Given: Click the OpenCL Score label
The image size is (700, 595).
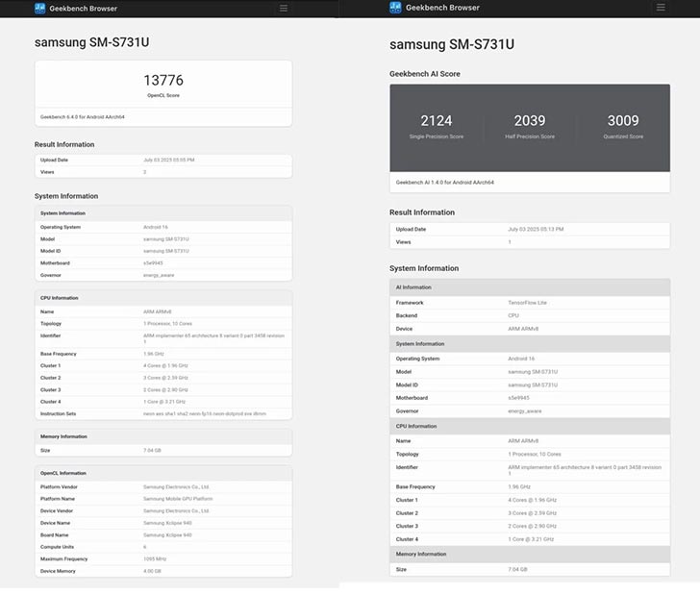Looking at the screenshot, I should click(163, 95).
